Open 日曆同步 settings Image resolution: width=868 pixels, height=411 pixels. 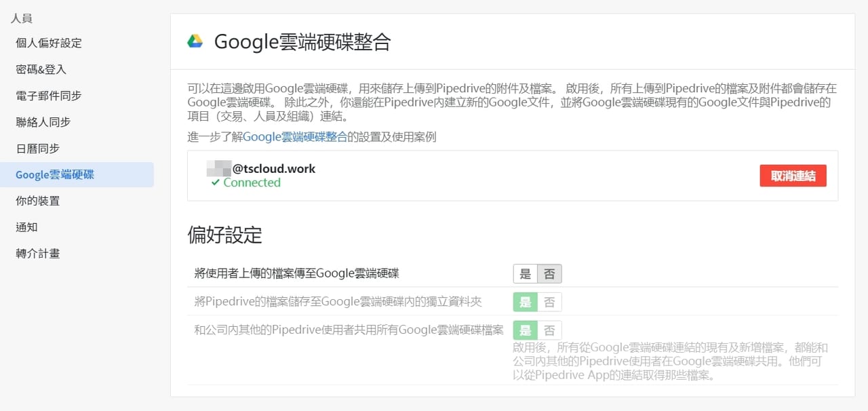pos(38,149)
